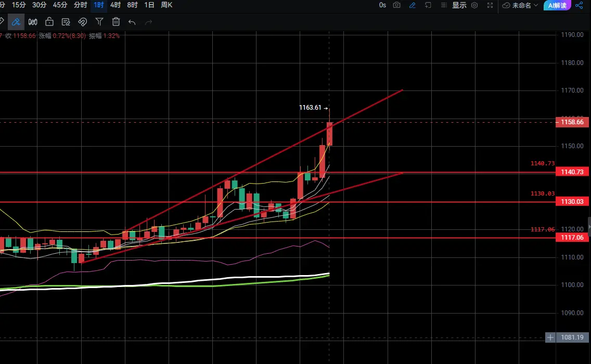Viewport: 591px width, 364px height.
Task: Switch to the 周K weekly chart
Action: [x=166, y=5]
